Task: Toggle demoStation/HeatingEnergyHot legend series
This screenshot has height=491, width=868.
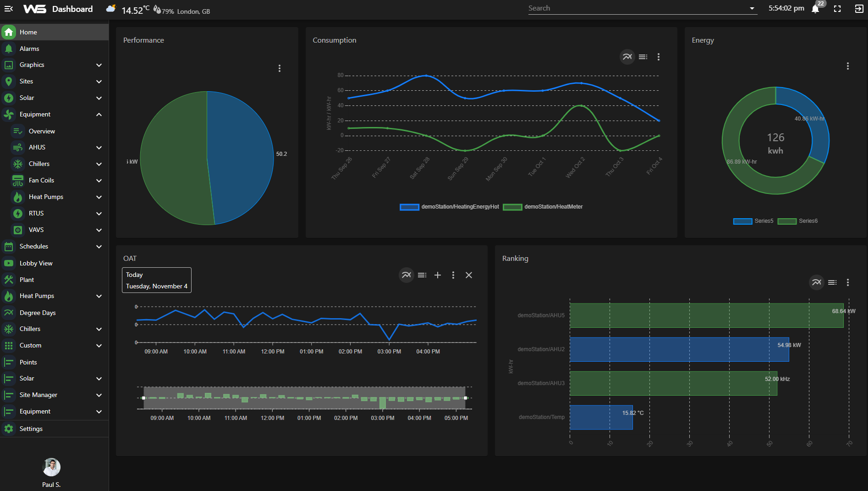Action: click(449, 207)
